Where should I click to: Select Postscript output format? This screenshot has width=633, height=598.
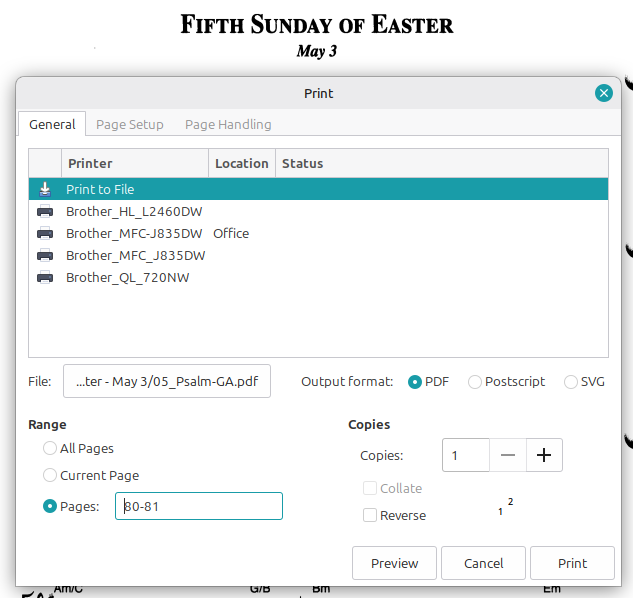click(x=475, y=381)
